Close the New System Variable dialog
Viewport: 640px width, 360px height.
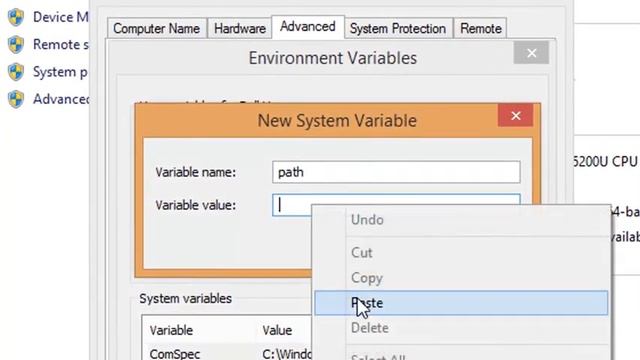[x=516, y=116]
